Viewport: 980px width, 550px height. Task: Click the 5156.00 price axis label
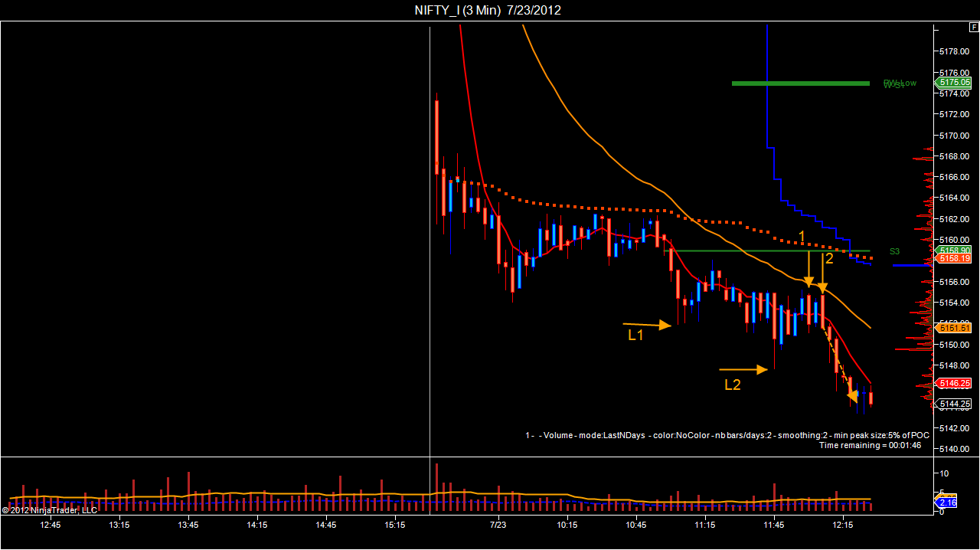click(x=954, y=282)
